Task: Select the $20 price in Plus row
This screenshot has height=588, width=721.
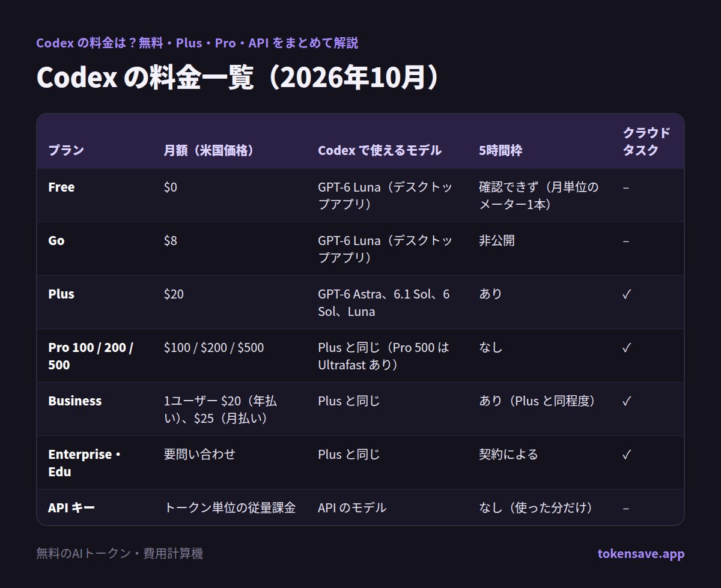Action: click(174, 294)
